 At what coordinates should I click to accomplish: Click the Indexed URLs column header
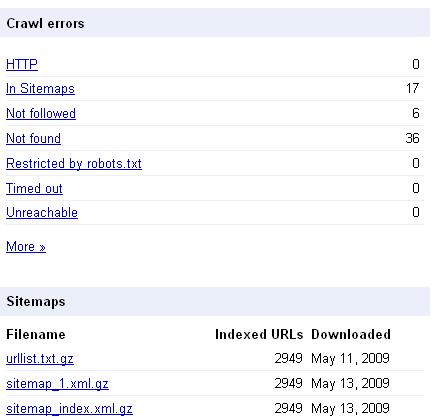tap(259, 334)
